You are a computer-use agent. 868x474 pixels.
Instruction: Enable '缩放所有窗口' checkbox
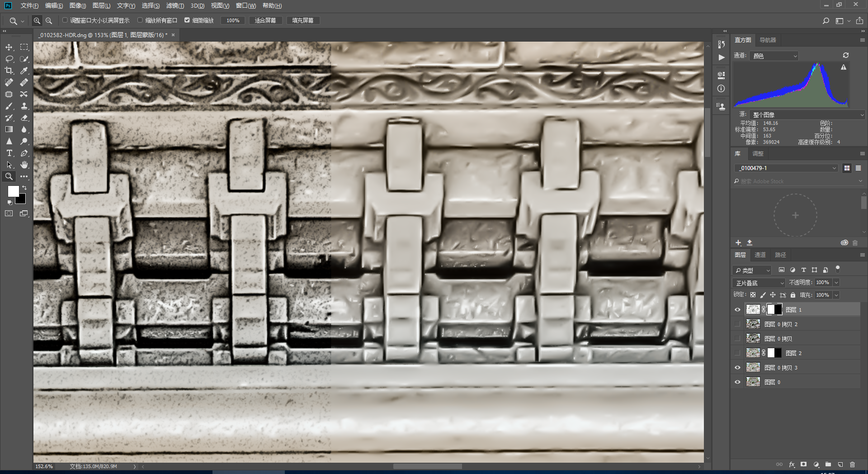point(140,20)
